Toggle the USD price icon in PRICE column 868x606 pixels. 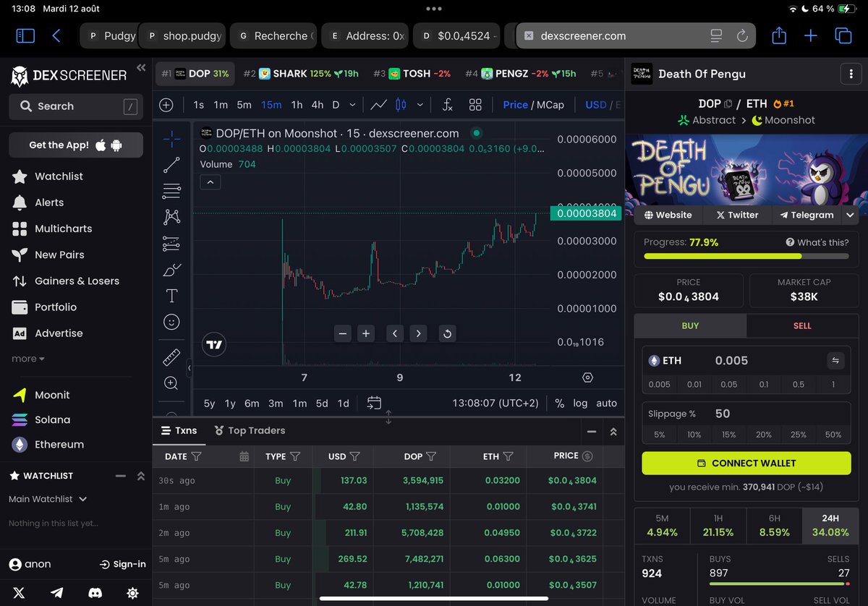coord(587,456)
